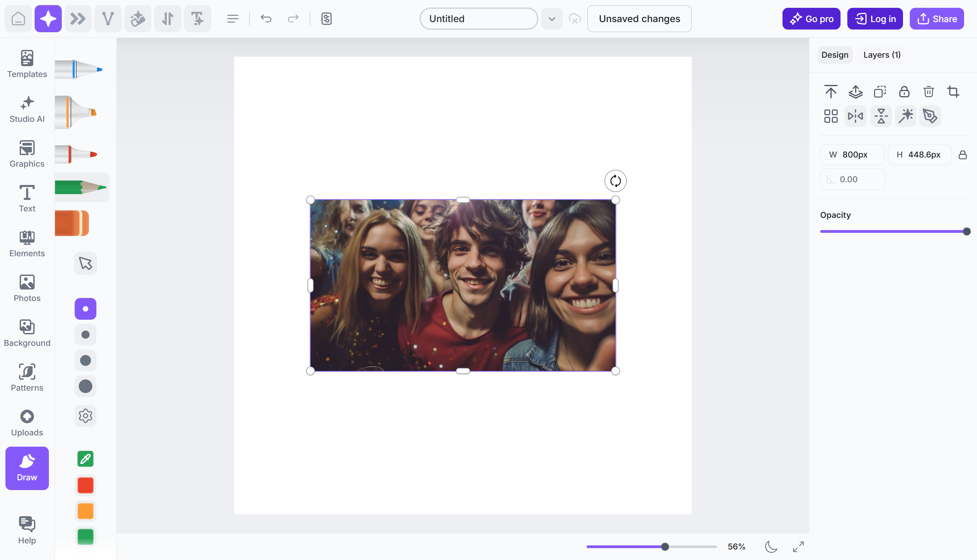Open brush size settings gear

[86, 416]
